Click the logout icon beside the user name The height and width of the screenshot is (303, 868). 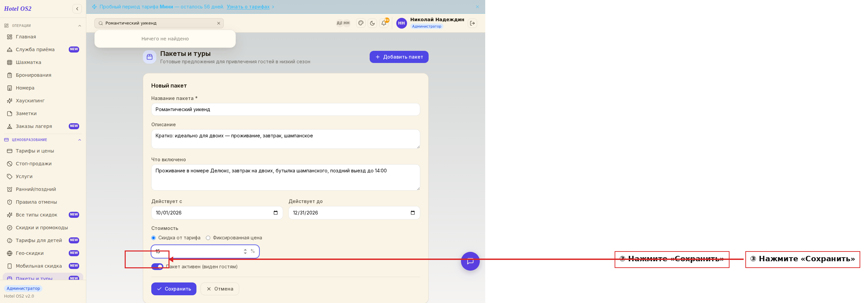point(472,23)
